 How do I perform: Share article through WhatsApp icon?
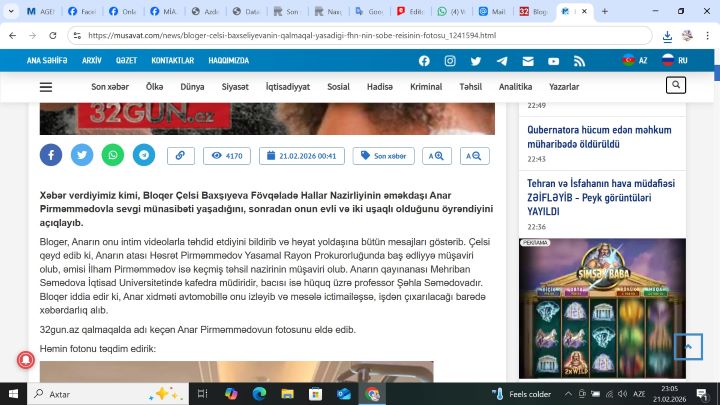[113, 155]
